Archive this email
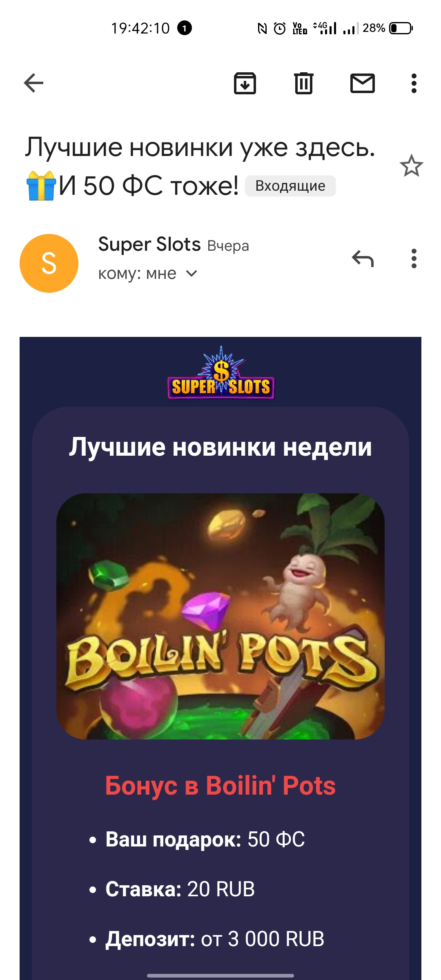This screenshot has width=441, height=980. [245, 83]
